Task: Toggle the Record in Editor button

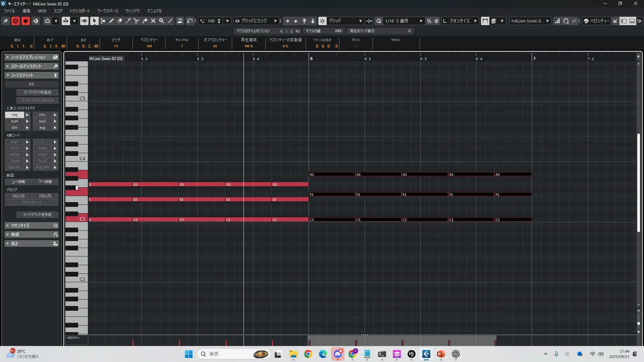Action: pos(25,21)
